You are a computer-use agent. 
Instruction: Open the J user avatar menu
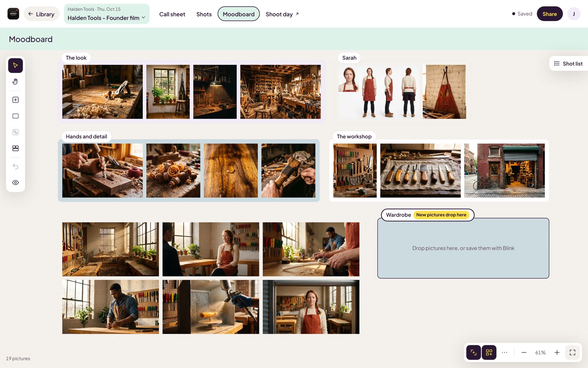pos(574,14)
